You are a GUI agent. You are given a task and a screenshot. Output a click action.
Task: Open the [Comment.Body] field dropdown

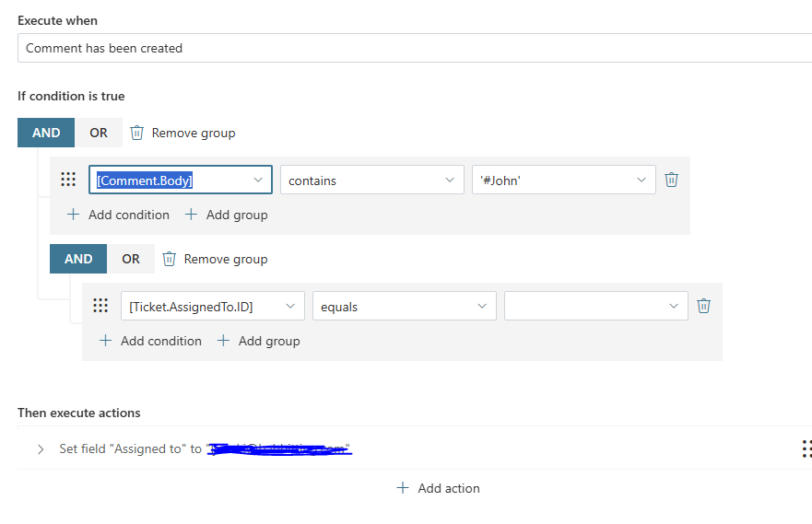pos(181,180)
